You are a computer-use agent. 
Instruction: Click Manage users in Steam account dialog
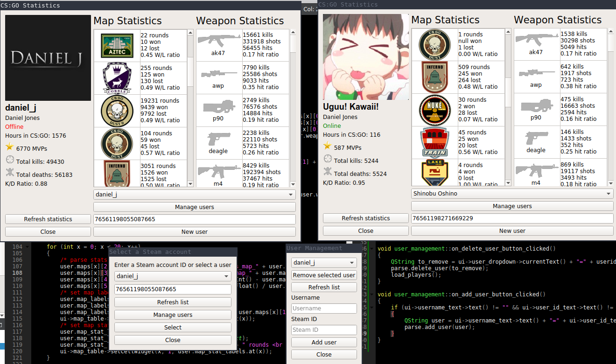point(173,315)
